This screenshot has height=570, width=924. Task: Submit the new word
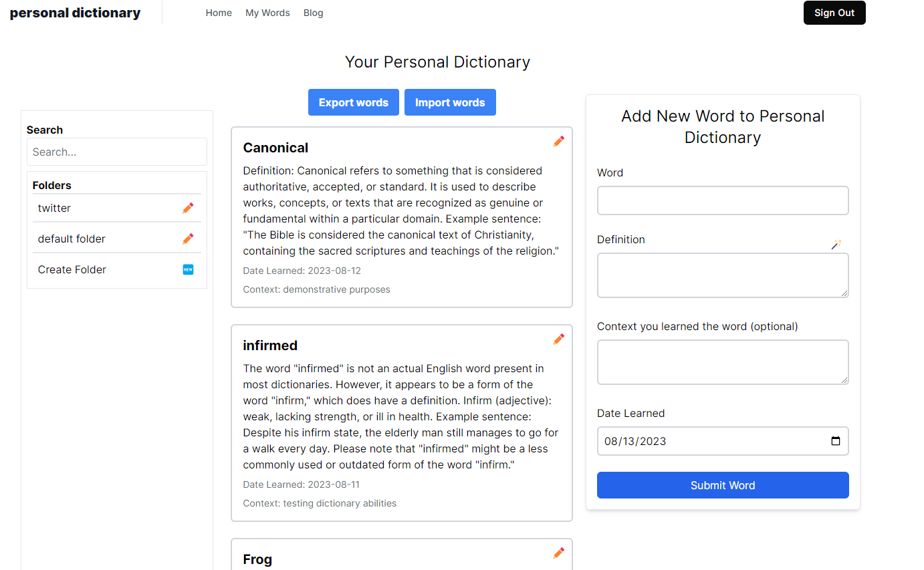pyautogui.click(x=723, y=484)
